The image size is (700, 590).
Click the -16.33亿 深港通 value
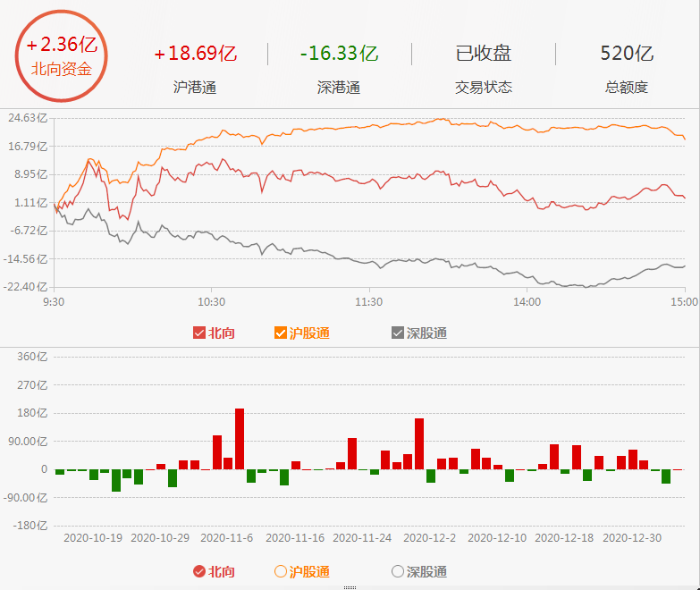[x=339, y=54]
